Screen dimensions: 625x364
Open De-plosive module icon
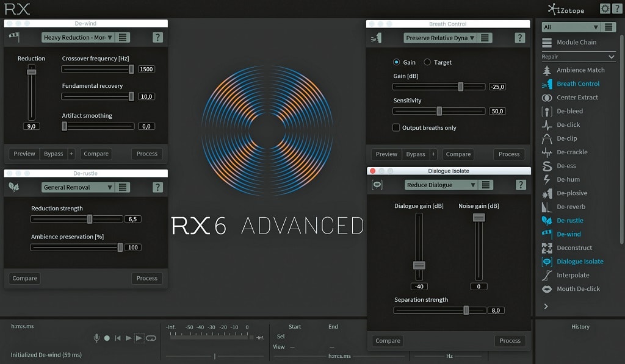pos(547,193)
